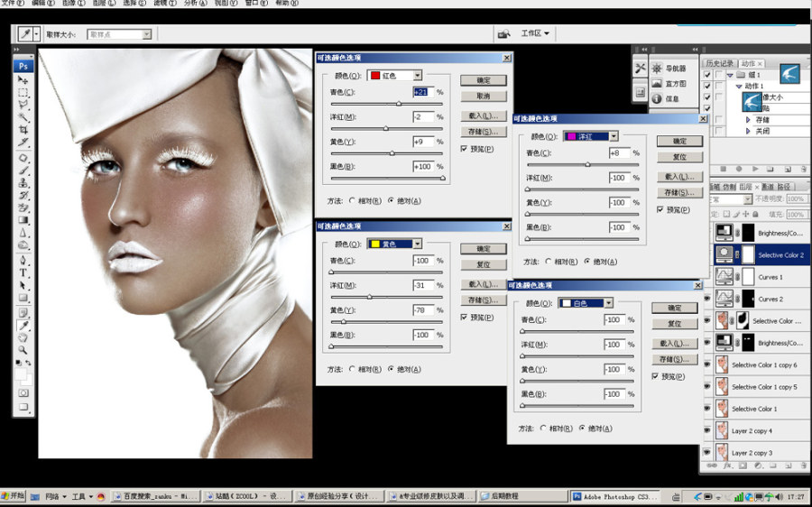812x507 pixels.
Task: Switch to the History (历史记录) tab
Action: 719,63
